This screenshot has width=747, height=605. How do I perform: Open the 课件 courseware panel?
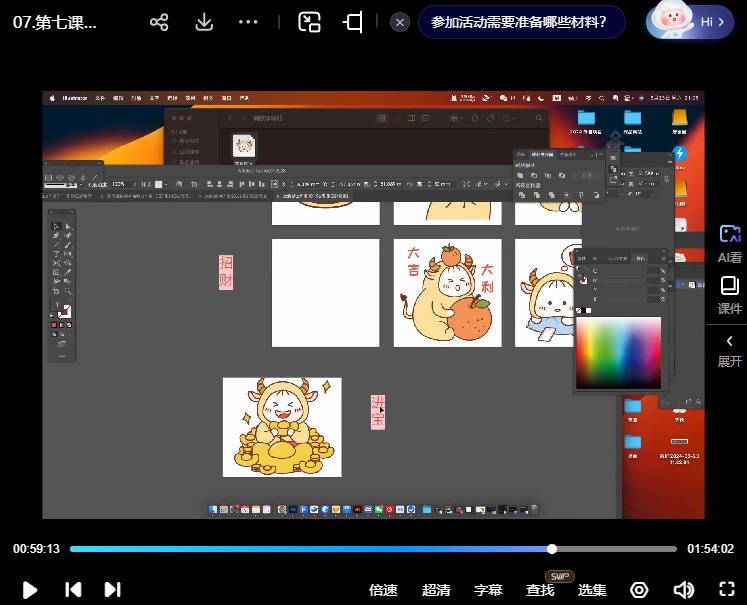729,295
